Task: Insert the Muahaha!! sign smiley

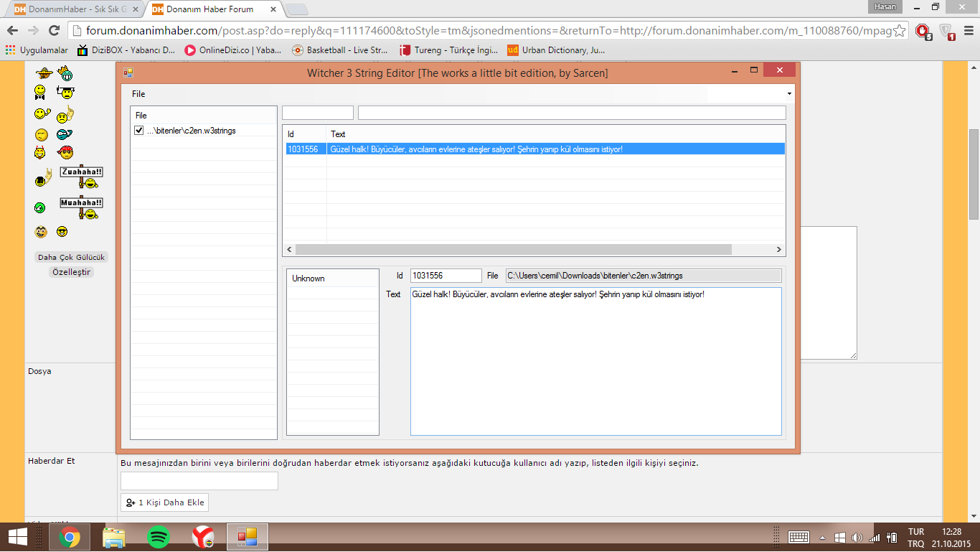Action: click(81, 208)
